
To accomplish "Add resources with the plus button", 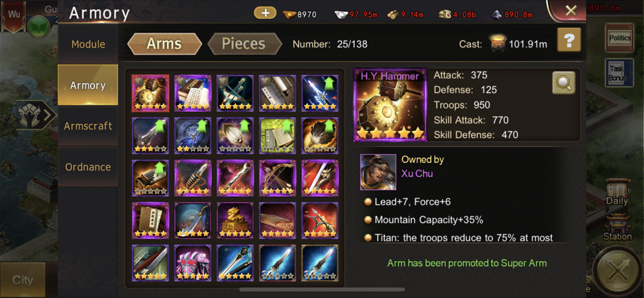I will click(265, 13).
